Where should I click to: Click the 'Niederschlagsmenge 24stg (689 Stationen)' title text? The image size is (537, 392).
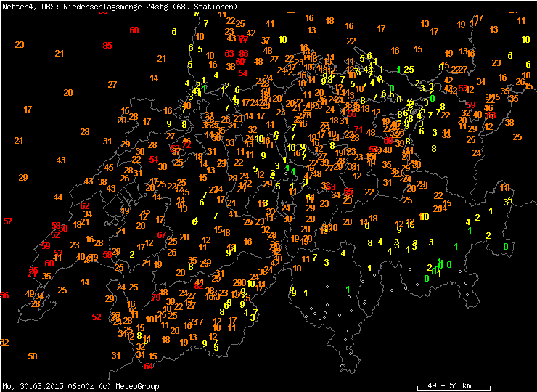click(150, 7)
